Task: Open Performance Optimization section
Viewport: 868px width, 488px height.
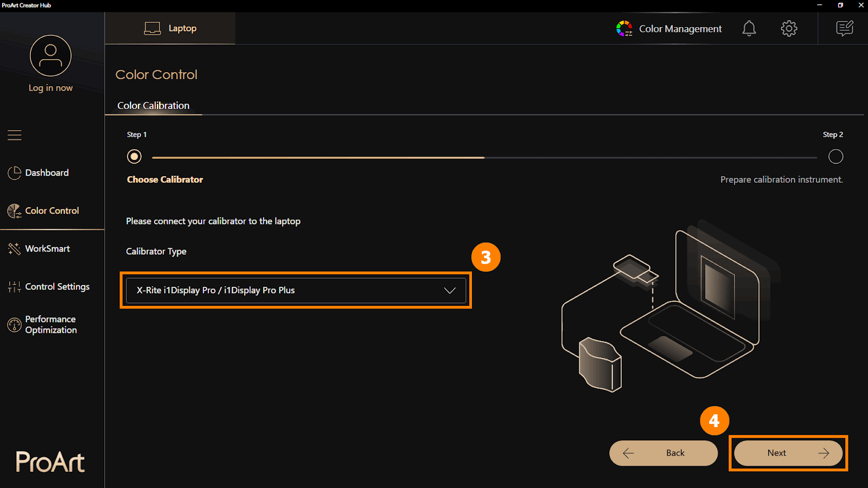Action: (x=50, y=325)
